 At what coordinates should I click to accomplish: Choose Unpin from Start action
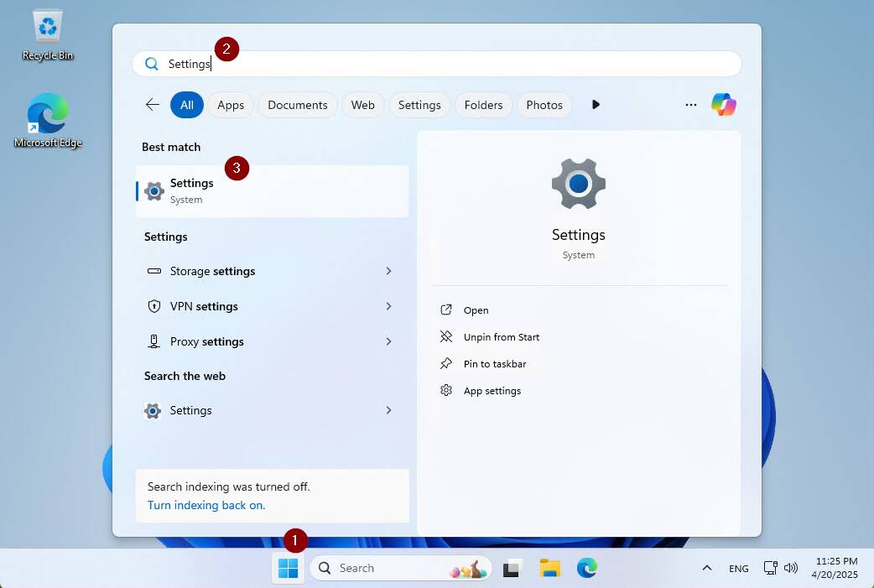[501, 337]
